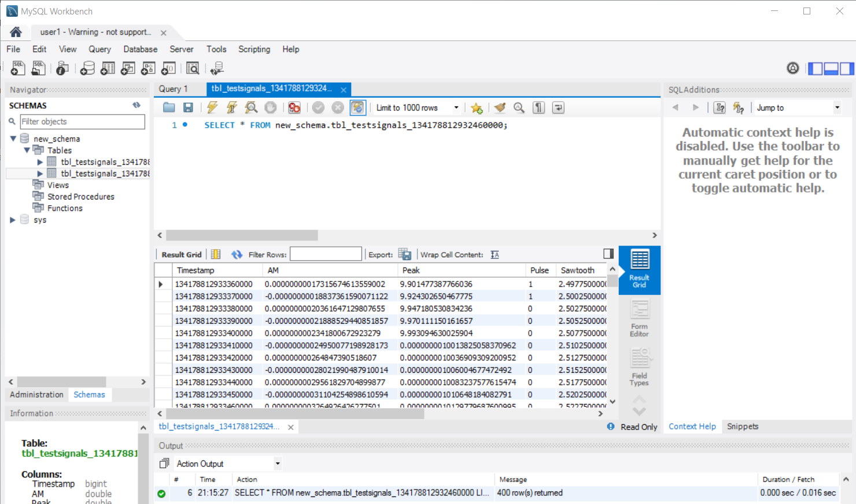The height and width of the screenshot is (504, 856).
Task: Reconnect to DBMS toolbar icon
Action: click(x=217, y=68)
